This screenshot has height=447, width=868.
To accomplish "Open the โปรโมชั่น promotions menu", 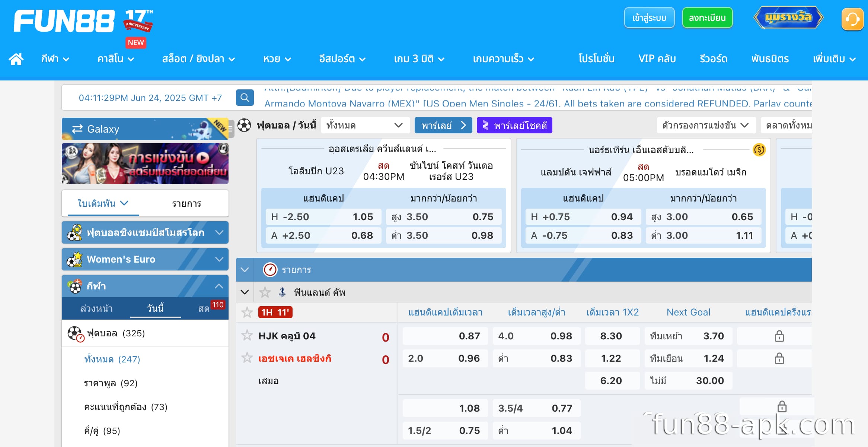I will [596, 59].
